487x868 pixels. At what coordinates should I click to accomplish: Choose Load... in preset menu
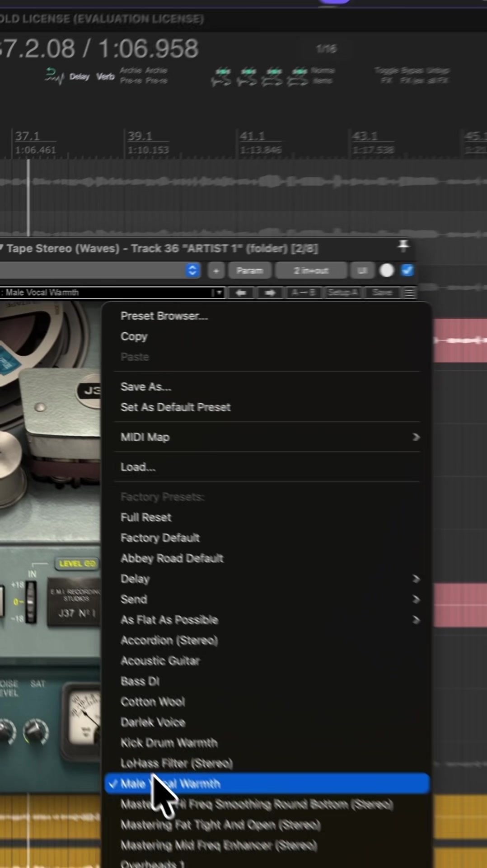click(x=267, y=467)
